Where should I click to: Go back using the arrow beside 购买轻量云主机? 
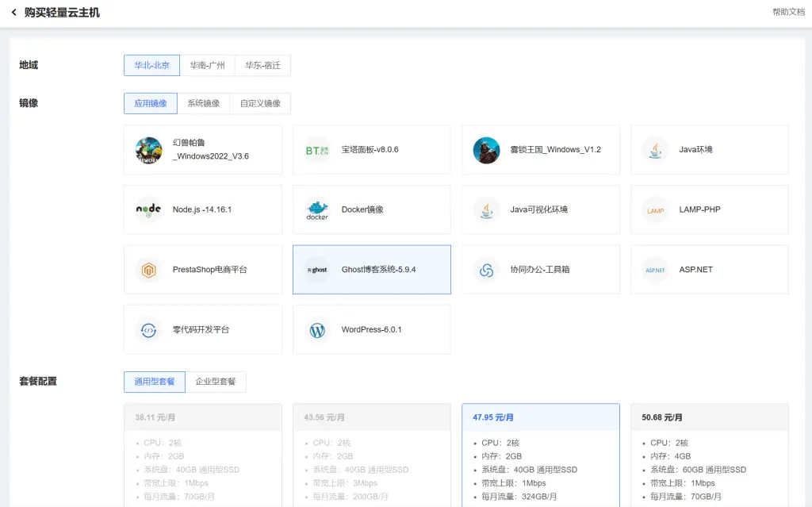point(14,12)
